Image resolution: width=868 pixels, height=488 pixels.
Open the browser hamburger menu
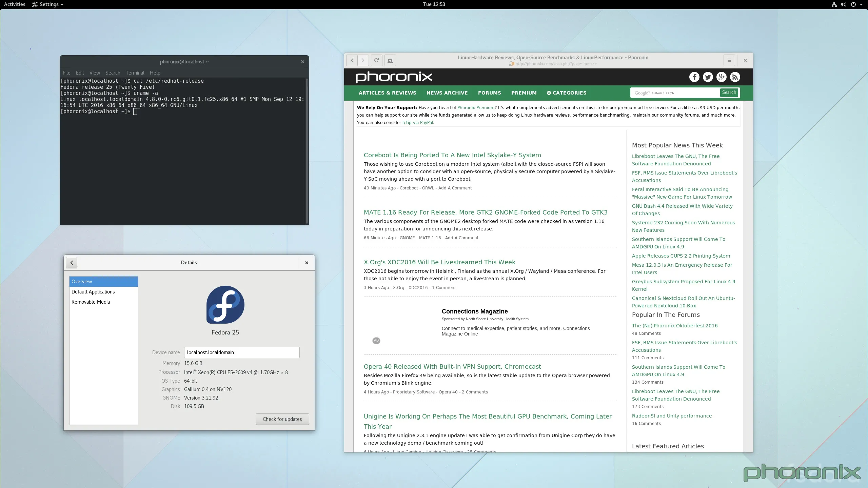coord(729,60)
